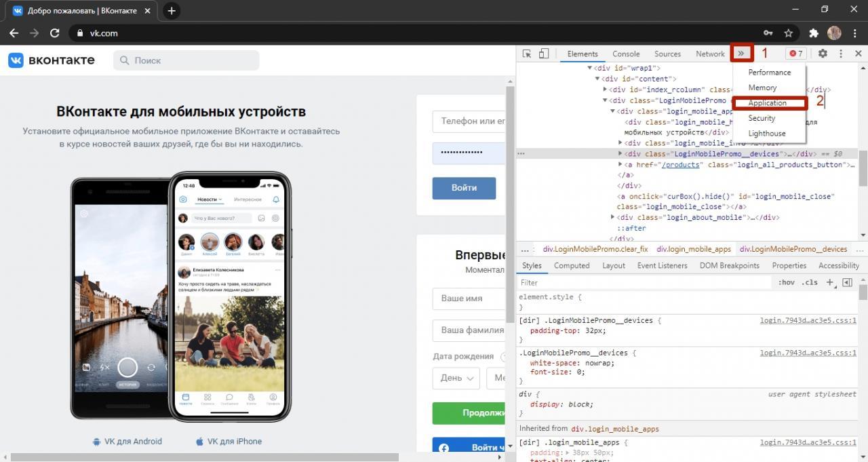The height and width of the screenshot is (462, 868).
Task: Activate the inspect element picker in DevTools
Action: [527, 54]
